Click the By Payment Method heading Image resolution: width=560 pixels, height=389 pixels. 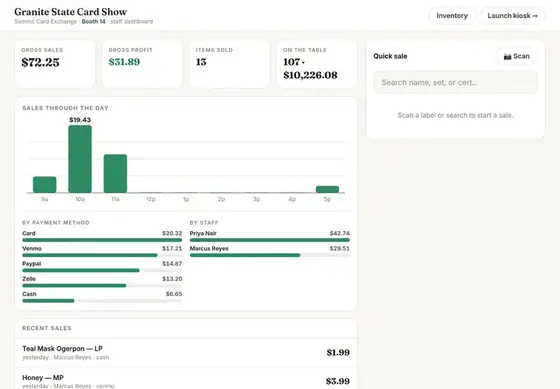pyautogui.click(x=56, y=223)
